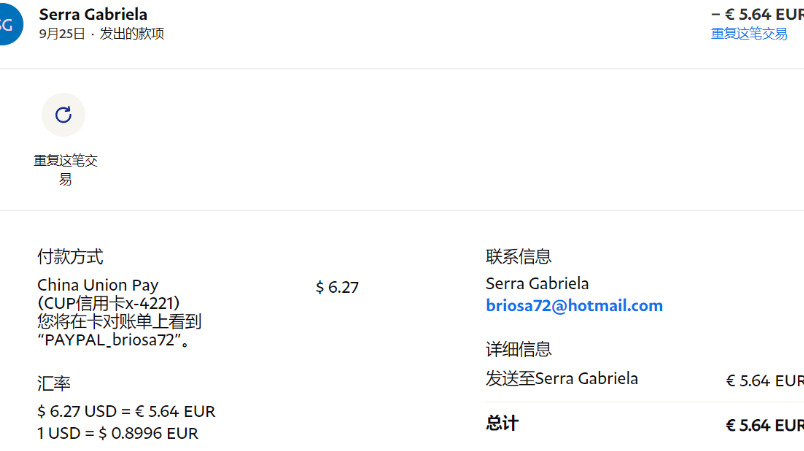This screenshot has width=804, height=451.
Task: Click Serra Gabriela under contact information
Action: point(537,284)
